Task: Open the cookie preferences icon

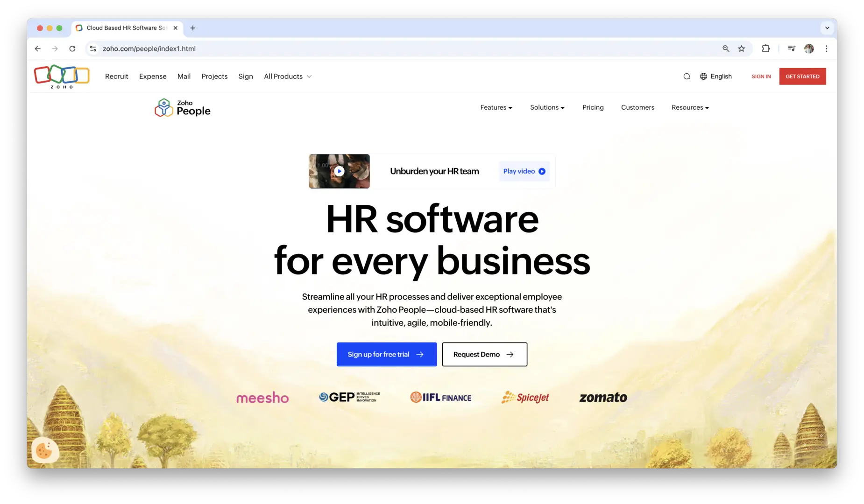Action: pos(44,450)
